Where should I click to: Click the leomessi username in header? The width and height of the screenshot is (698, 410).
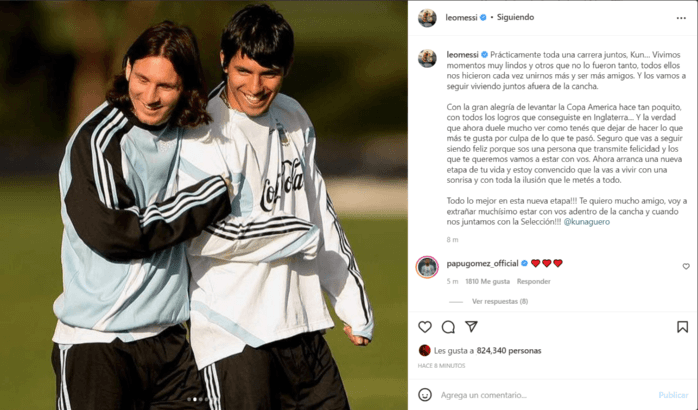(461, 17)
